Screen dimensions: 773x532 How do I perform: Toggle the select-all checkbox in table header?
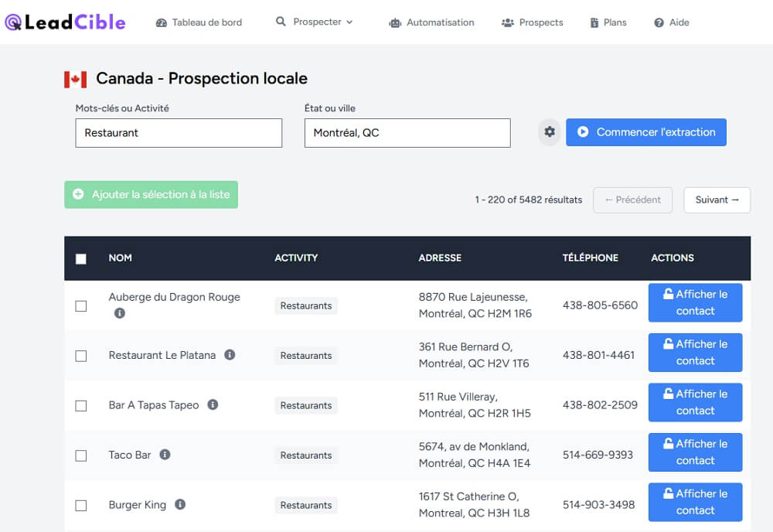pos(81,258)
